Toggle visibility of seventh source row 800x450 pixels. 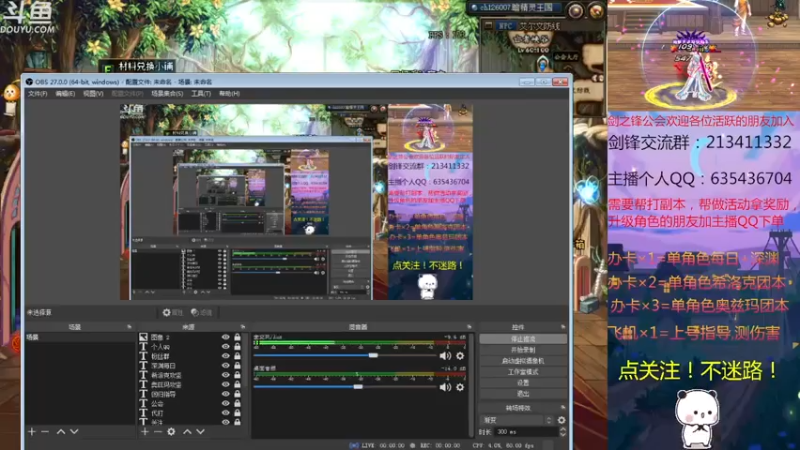coord(226,394)
